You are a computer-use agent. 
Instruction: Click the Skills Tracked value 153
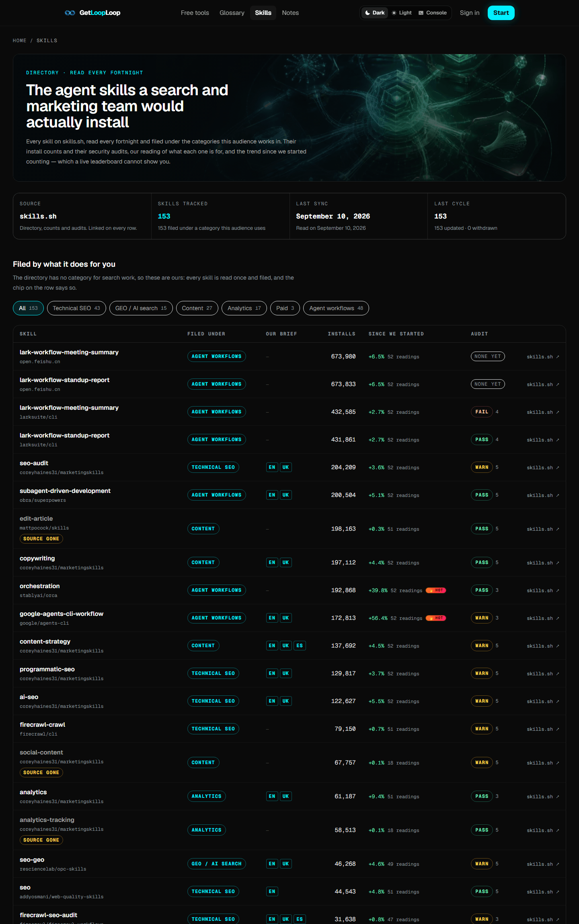pyautogui.click(x=164, y=216)
